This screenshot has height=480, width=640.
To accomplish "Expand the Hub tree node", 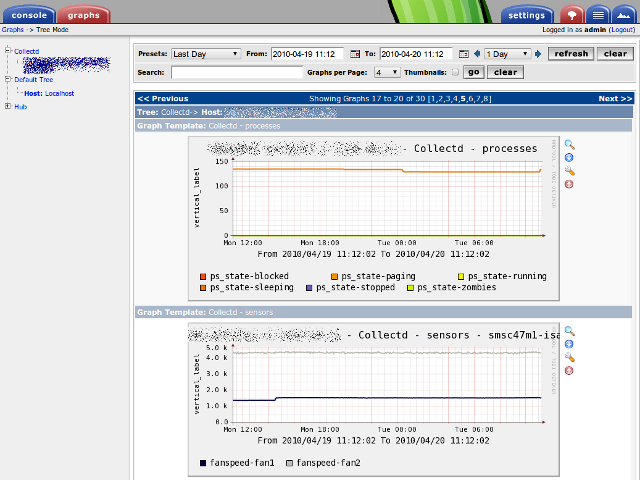I will [x=8, y=106].
